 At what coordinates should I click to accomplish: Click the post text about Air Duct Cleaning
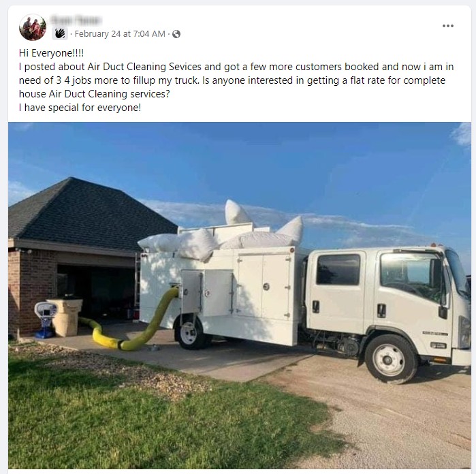point(236,80)
